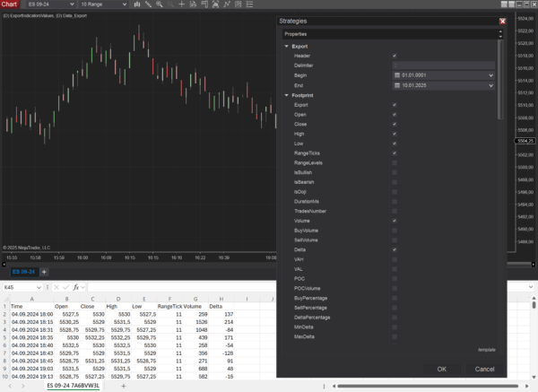Select cell 04.09.2024 18:31 in column A

click(x=32, y=330)
